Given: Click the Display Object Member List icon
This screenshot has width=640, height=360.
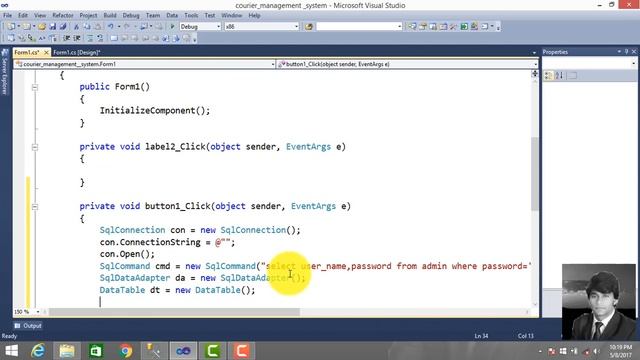Looking at the screenshot, I should [x=11, y=38].
